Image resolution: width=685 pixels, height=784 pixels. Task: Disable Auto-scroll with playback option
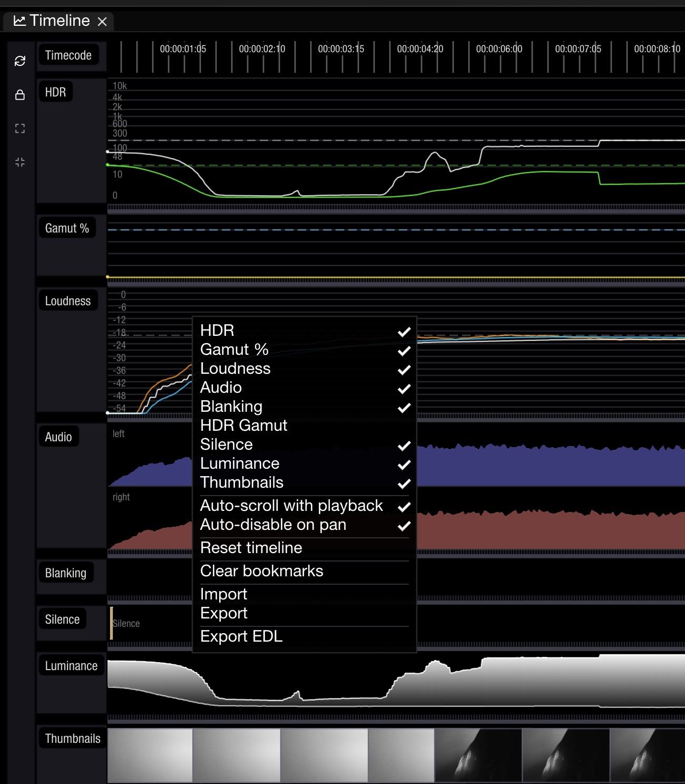coord(305,506)
